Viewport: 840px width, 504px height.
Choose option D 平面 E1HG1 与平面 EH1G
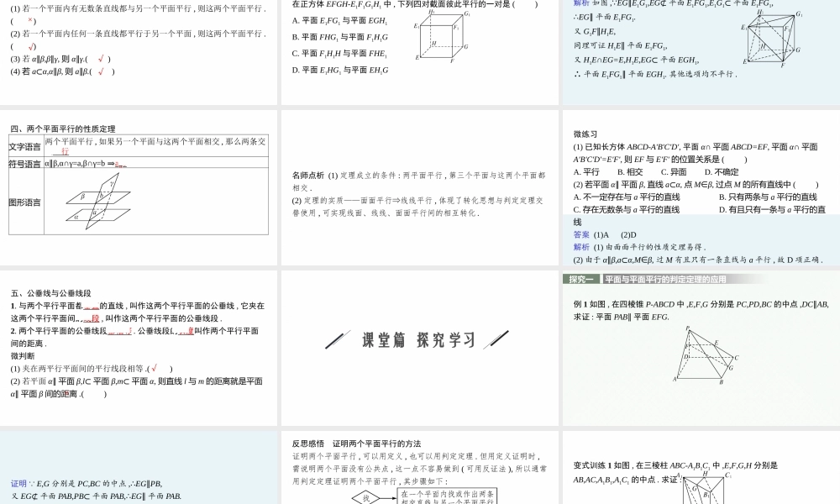coord(339,70)
